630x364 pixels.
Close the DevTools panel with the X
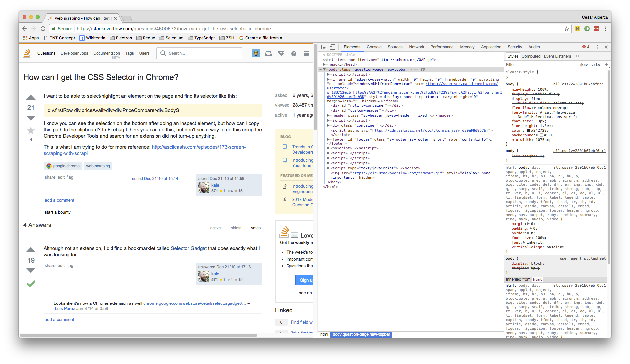(x=606, y=47)
